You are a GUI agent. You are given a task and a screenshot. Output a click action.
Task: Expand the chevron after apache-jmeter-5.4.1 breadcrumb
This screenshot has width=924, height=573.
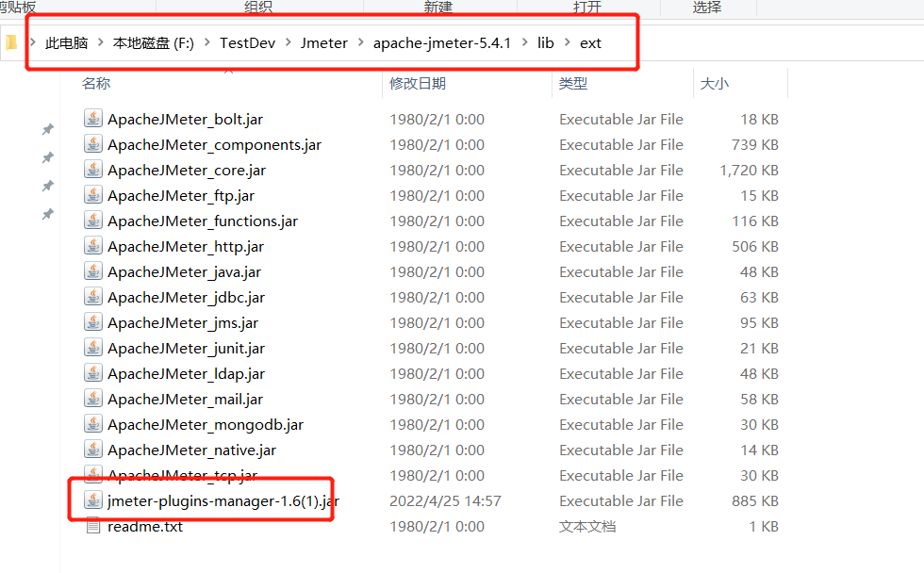[524, 42]
